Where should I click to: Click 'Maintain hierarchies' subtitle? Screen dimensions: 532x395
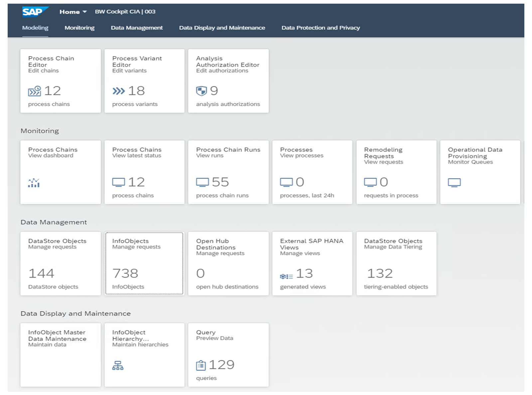140,345
